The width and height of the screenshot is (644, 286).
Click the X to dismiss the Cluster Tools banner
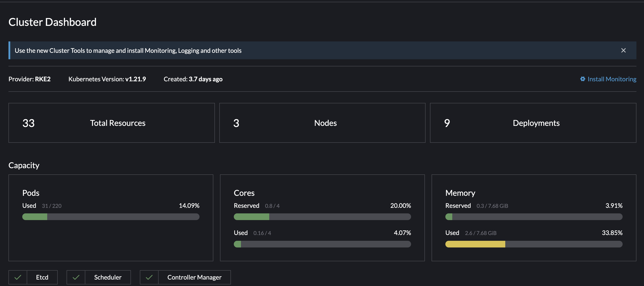[x=623, y=50]
